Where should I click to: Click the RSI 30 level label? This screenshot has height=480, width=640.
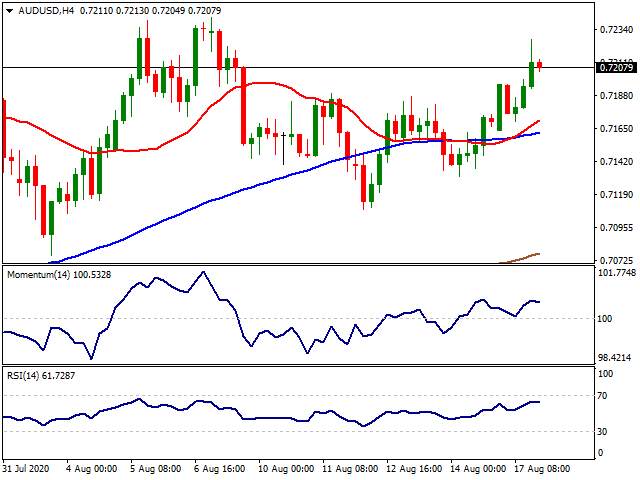602,431
